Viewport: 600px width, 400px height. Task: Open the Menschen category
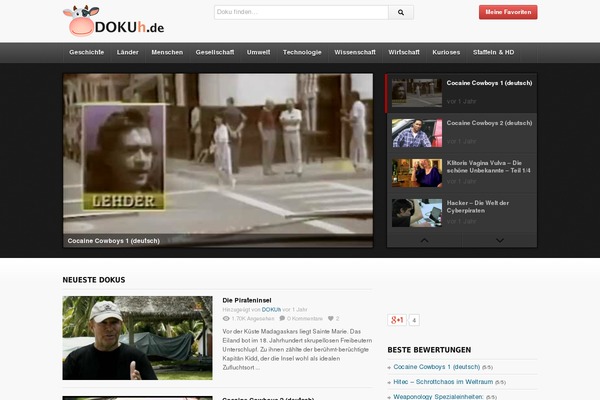[x=167, y=52]
